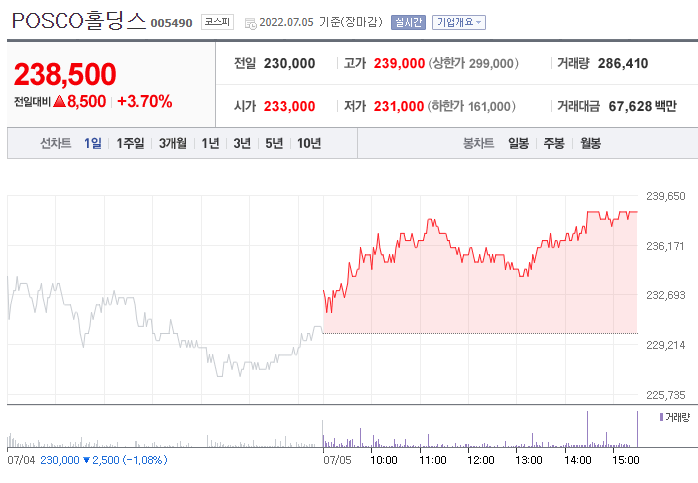698x483 pixels.
Task: Click the open price 233,000
Action: 289,106
